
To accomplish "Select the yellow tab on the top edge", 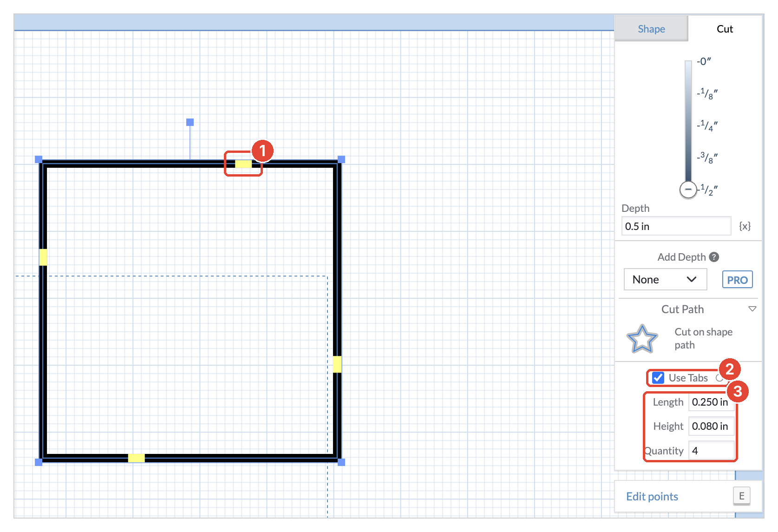I will 243,164.
